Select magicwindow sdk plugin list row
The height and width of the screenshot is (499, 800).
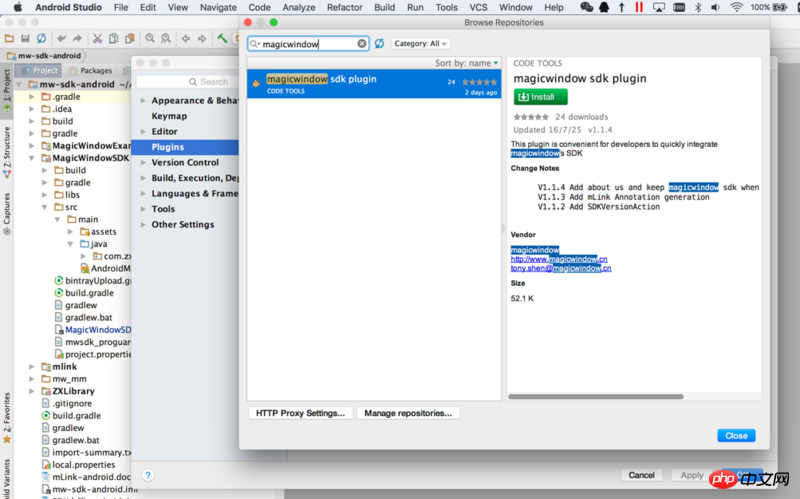[374, 84]
